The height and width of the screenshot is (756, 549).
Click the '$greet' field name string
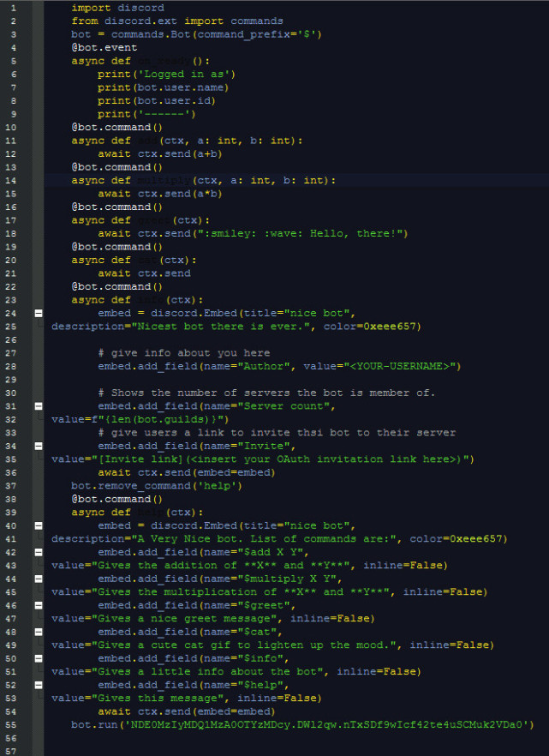click(264, 605)
